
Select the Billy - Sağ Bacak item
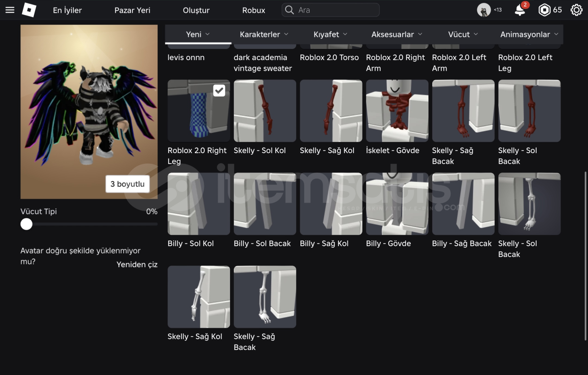point(463,204)
